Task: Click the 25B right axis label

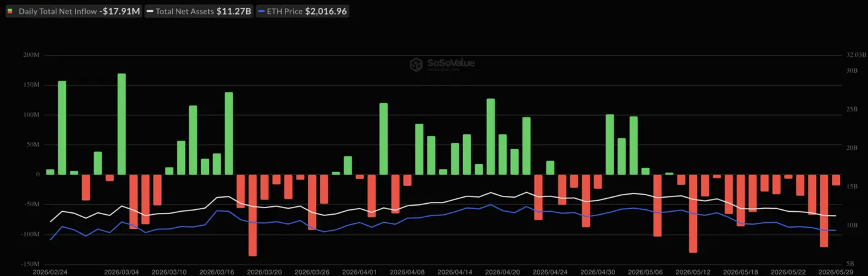Action: click(x=852, y=109)
